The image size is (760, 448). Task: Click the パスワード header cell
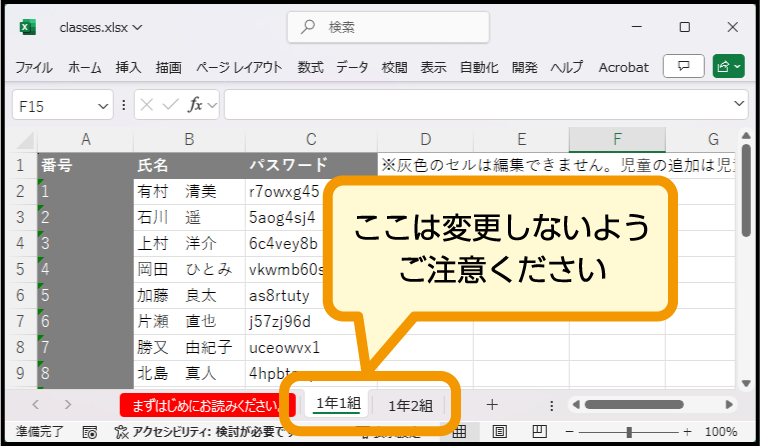tap(311, 166)
